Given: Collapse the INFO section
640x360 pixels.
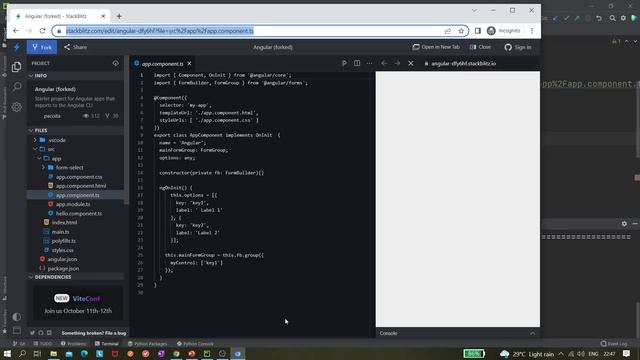Looking at the screenshot, I should [x=76, y=76].
